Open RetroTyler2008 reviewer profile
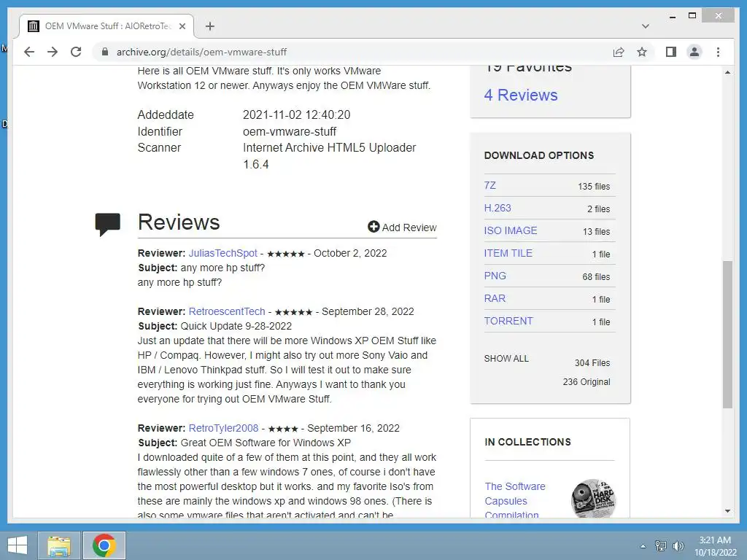The height and width of the screenshot is (560, 747). click(223, 428)
